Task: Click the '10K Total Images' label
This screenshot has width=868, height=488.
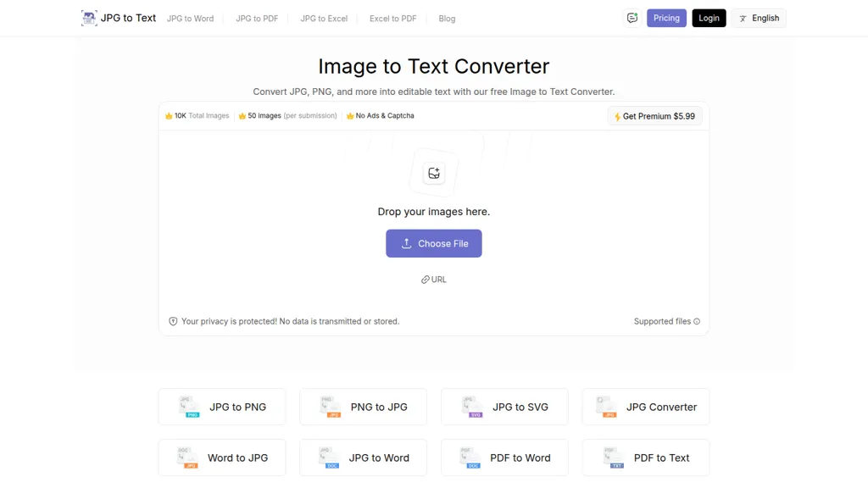Action: click(202, 116)
